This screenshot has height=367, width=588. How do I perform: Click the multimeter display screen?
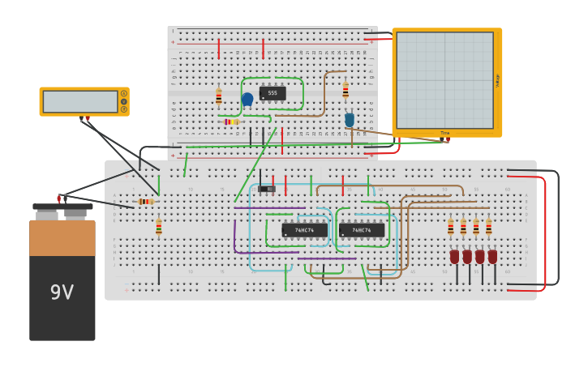80,101
